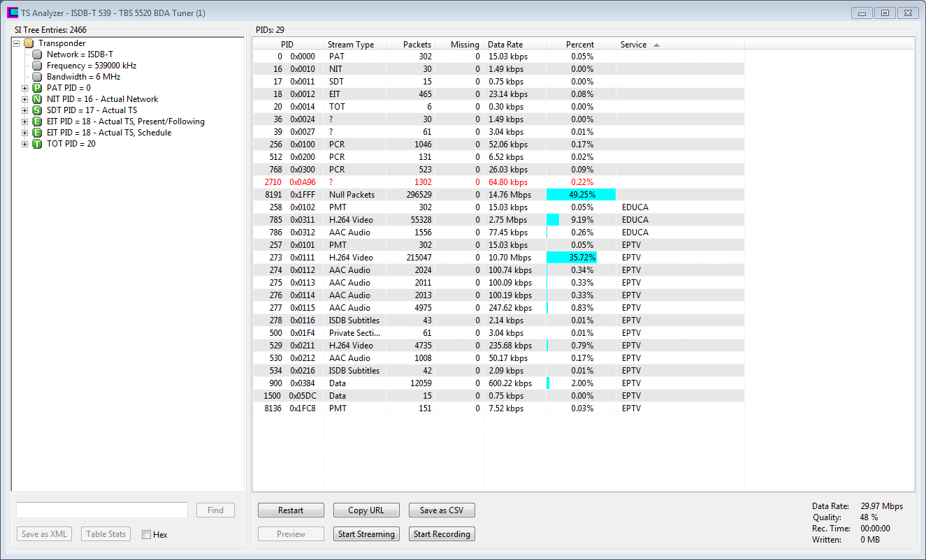Select Network = ISDB-T tree item
Viewport: 926px width, 560px height.
pyautogui.click(x=80, y=54)
